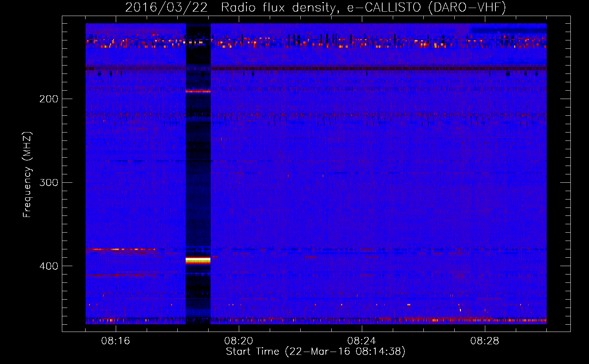Click the 08:24 time tick label
The image size is (589, 364).
362,341
